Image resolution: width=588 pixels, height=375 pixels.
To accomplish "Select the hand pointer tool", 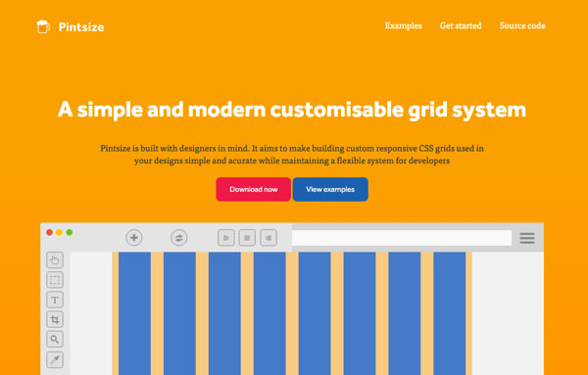I will 55,260.
